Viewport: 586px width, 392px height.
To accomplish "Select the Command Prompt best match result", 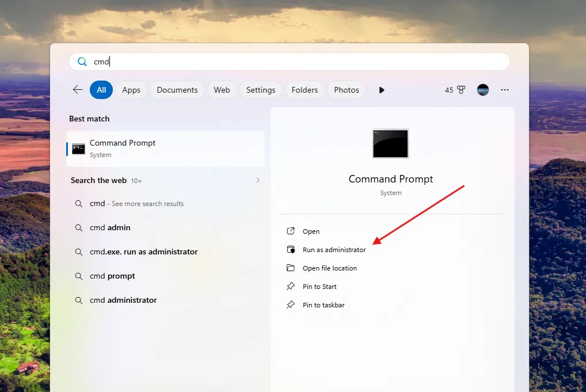I will click(x=165, y=149).
